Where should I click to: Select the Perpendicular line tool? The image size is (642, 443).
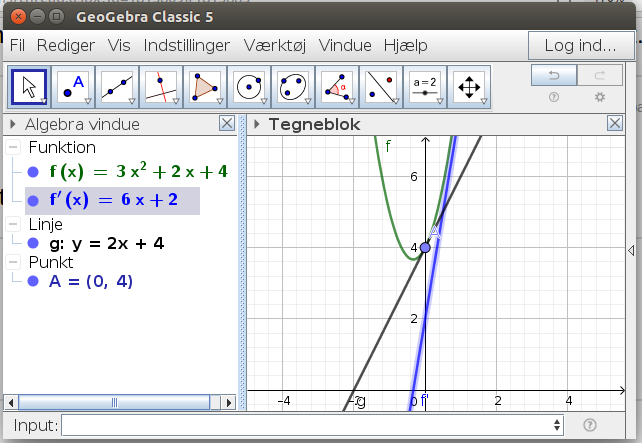click(x=161, y=87)
